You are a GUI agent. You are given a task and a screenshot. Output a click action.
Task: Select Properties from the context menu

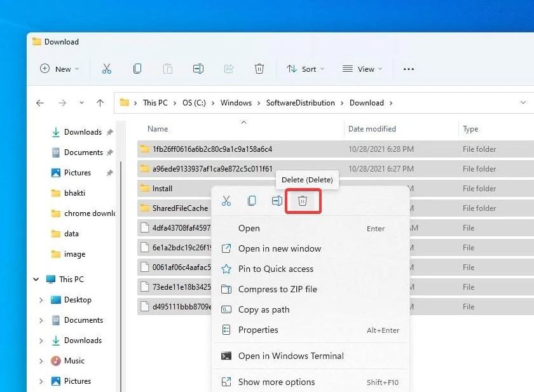point(258,330)
